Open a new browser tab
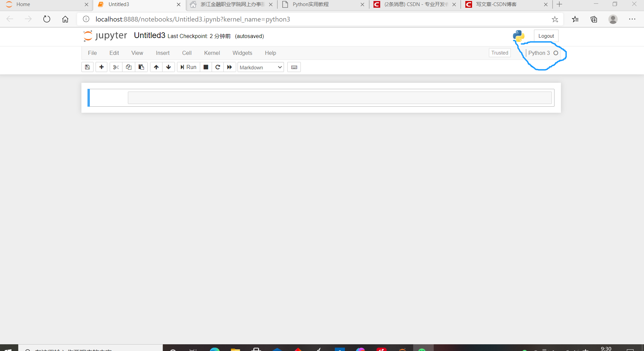The width and height of the screenshot is (644, 351). point(560,4)
